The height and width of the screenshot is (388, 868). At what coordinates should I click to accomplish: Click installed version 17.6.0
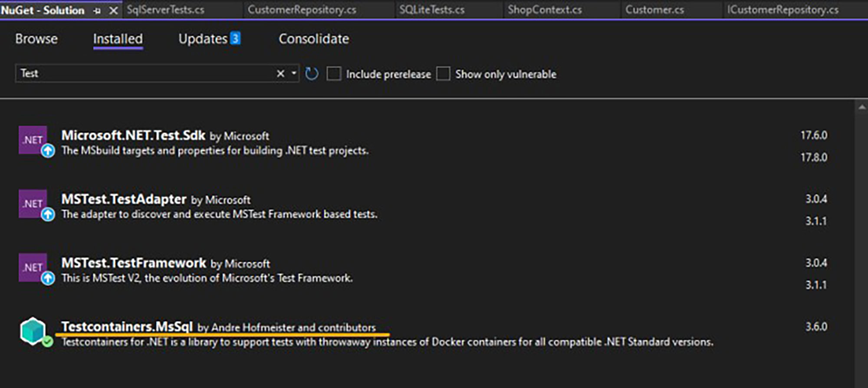click(814, 135)
